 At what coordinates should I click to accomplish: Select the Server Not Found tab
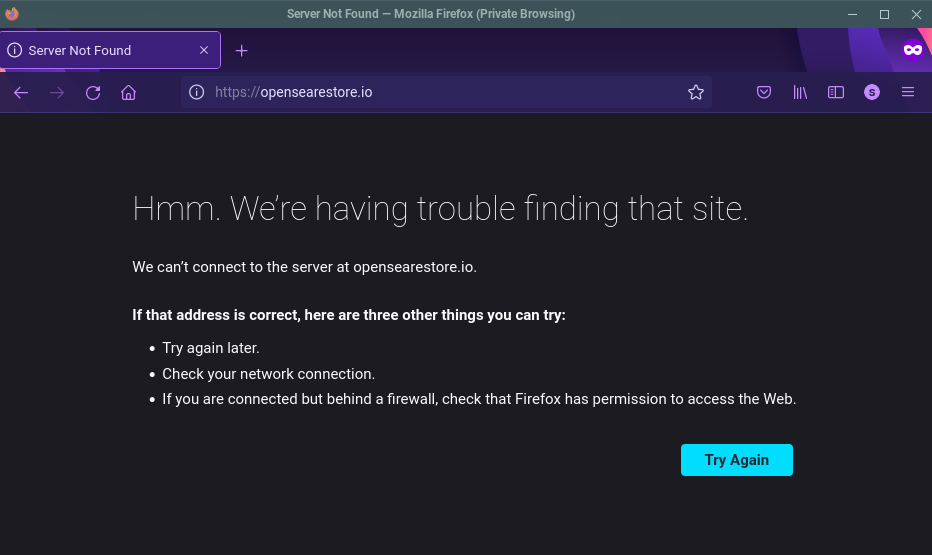(x=111, y=51)
